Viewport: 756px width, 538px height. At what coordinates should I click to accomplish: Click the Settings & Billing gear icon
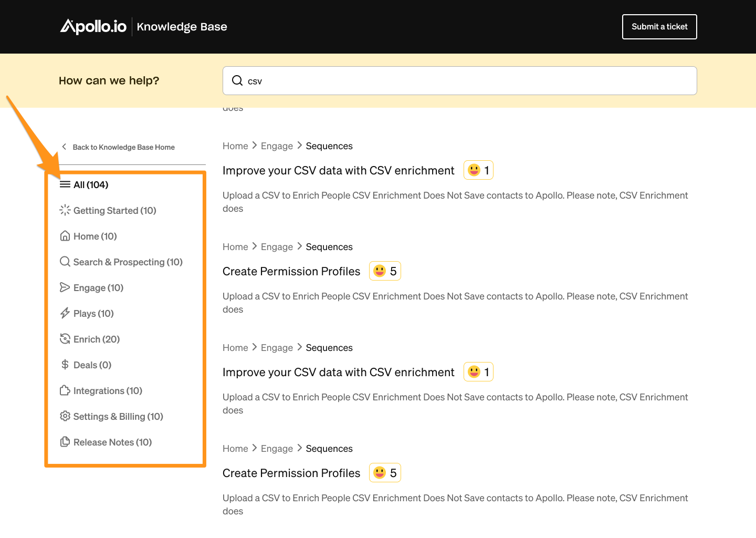click(x=65, y=416)
